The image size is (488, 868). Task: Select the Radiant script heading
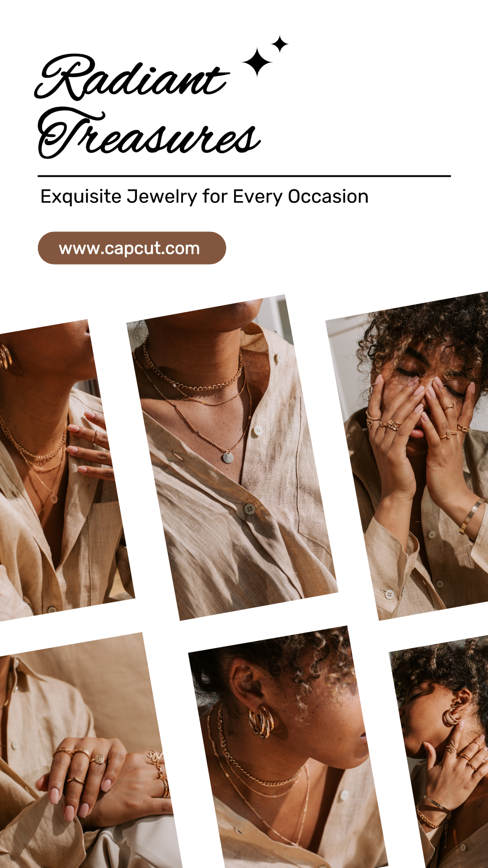[132, 78]
